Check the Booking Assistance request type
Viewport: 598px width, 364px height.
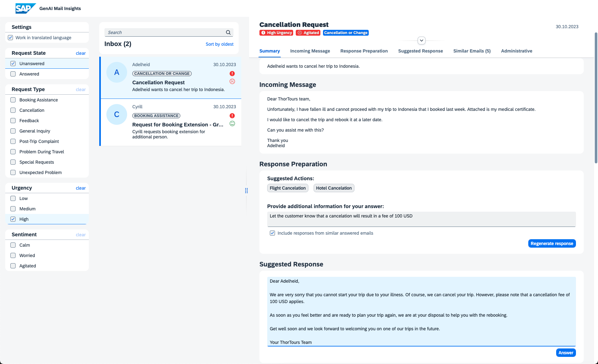coord(13,100)
